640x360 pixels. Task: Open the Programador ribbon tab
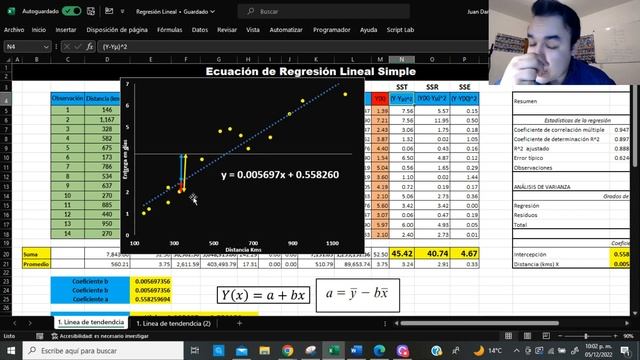(331, 30)
